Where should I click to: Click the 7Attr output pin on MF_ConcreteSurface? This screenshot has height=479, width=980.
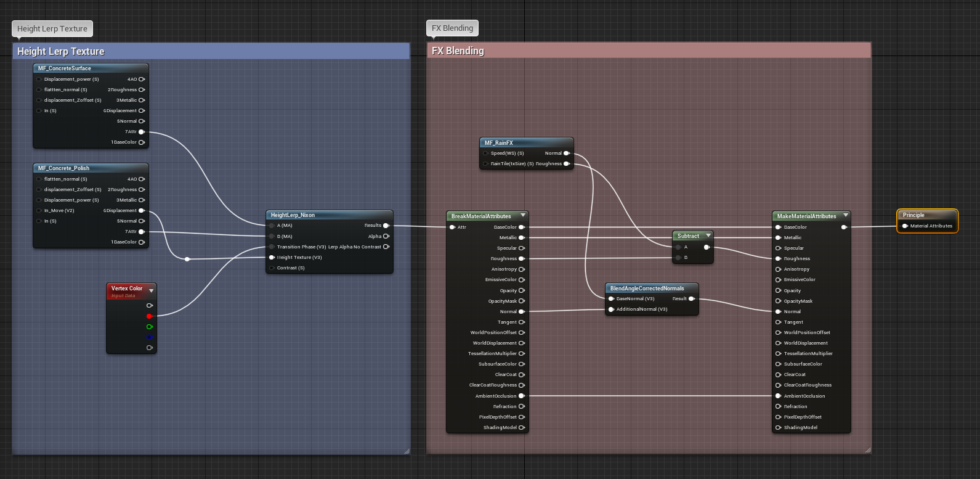(142, 132)
